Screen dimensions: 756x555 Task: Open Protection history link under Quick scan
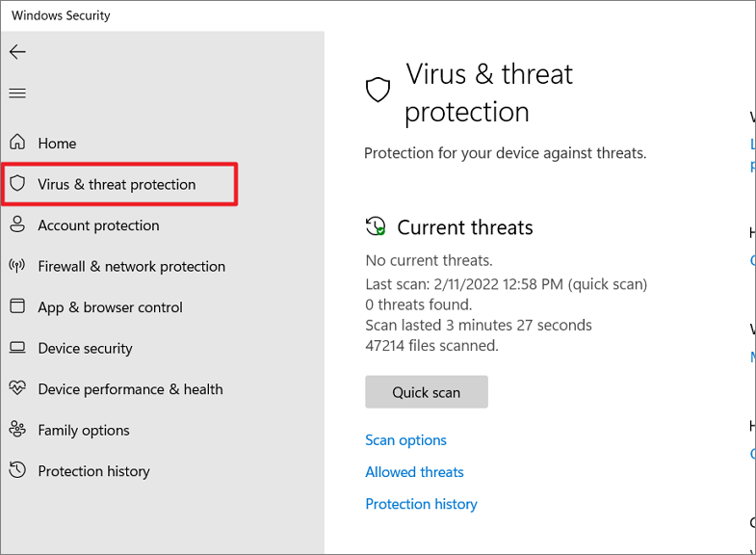[x=421, y=504]
